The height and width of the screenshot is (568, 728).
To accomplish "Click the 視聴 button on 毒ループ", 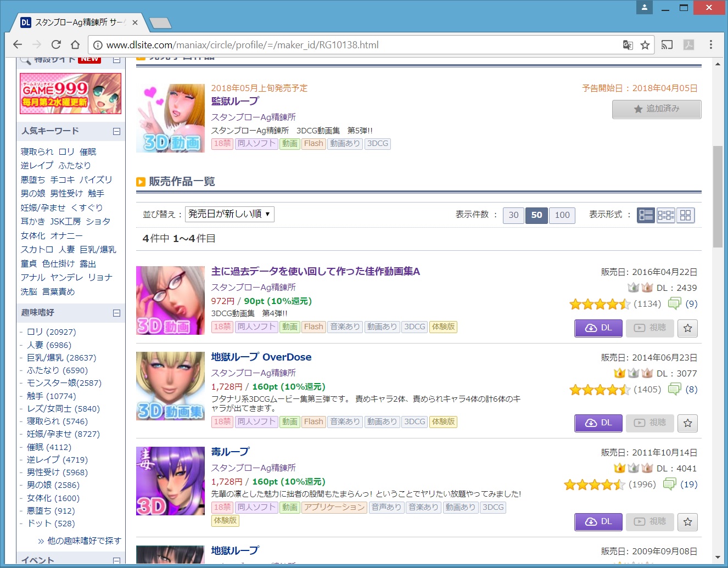I will 650,521.
